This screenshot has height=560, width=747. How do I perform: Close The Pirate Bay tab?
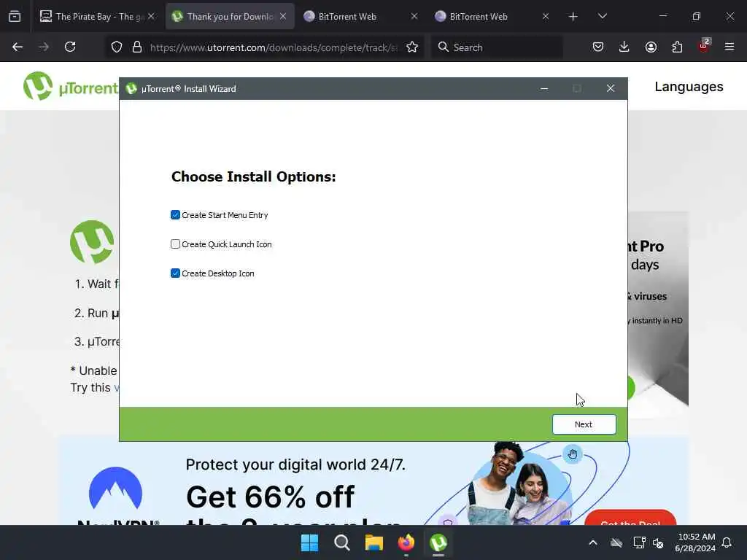tap(152, 17)
